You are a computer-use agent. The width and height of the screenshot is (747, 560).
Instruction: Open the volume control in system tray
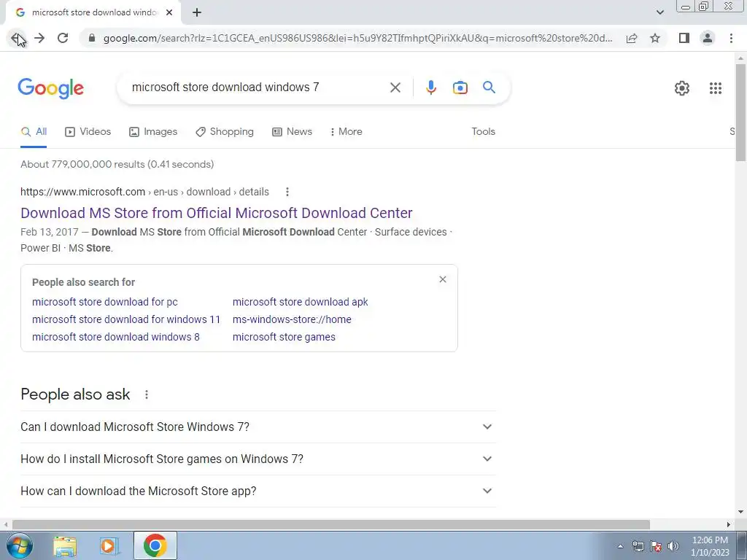[673, 546]
